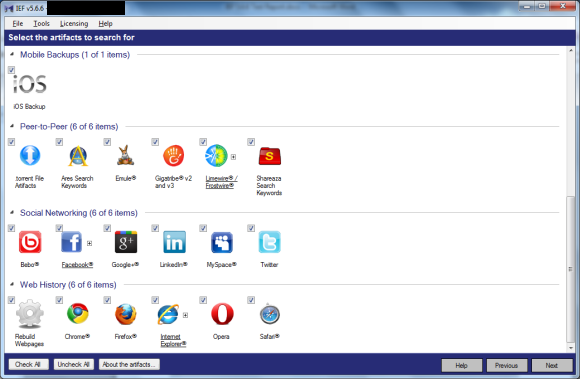Click the Limewire / Frostwire icon

[x=216, y=156]
